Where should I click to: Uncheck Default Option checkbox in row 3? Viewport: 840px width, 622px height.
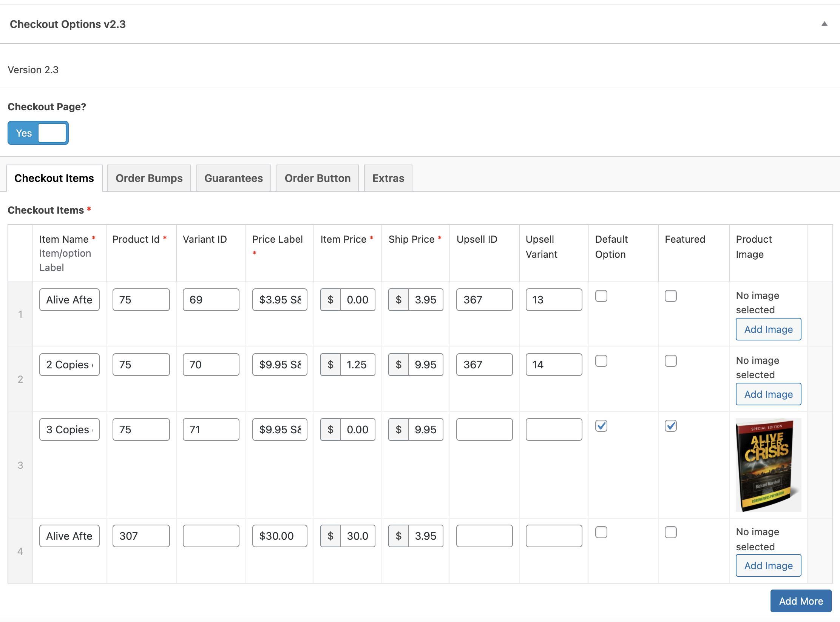(x=601, y=426)
